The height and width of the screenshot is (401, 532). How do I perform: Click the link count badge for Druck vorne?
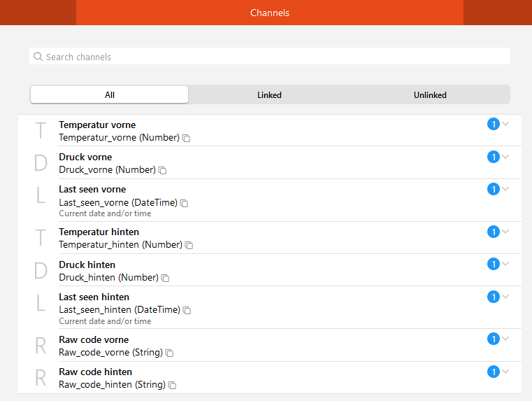tap(493, 157)
